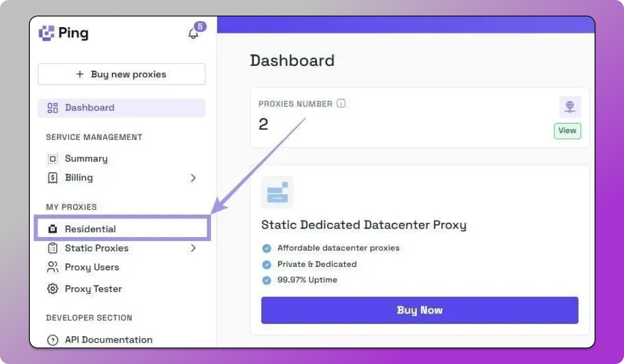Expand the Static Proxies chevron
The height and width of the screenshot is (364, 624).
pos(193,248)
